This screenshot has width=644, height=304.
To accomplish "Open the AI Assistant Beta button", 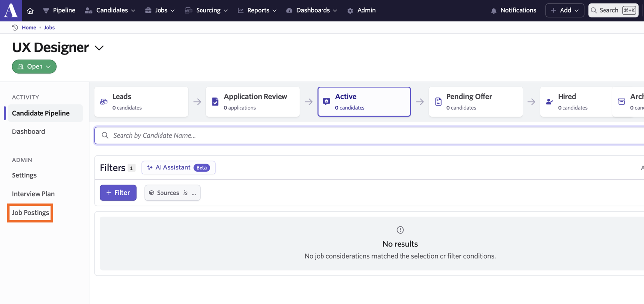I will pyautogui.click(x=178, y=168).
